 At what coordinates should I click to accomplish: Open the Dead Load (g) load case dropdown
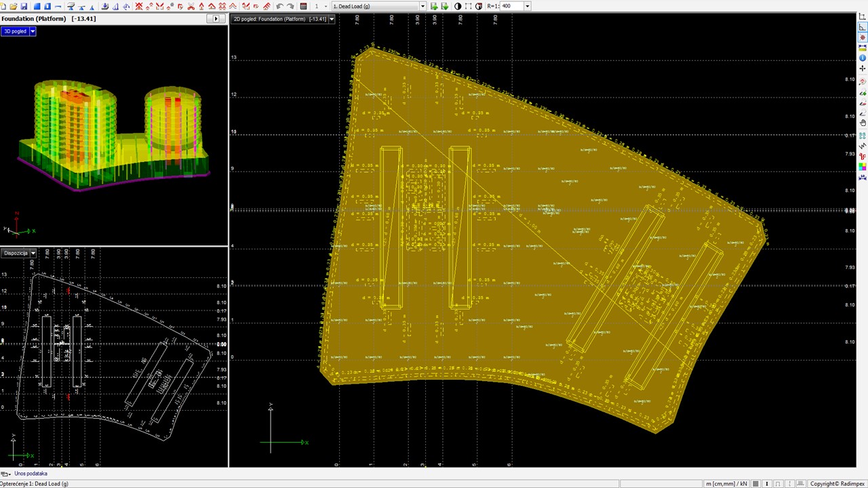click(422, 6)
